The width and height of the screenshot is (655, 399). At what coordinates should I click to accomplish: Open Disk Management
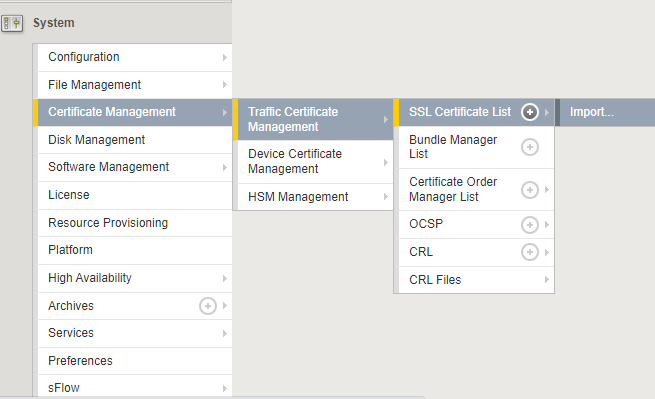[135, 140]
